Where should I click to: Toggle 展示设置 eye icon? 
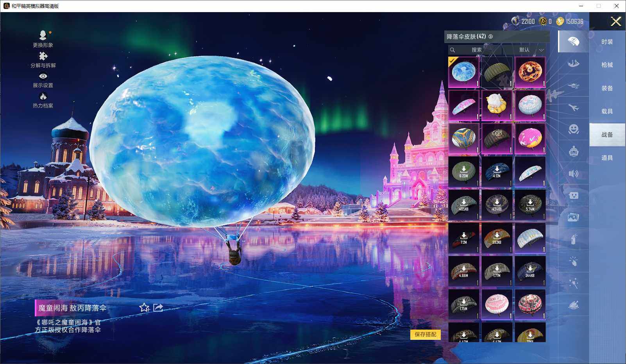(43, 77)
